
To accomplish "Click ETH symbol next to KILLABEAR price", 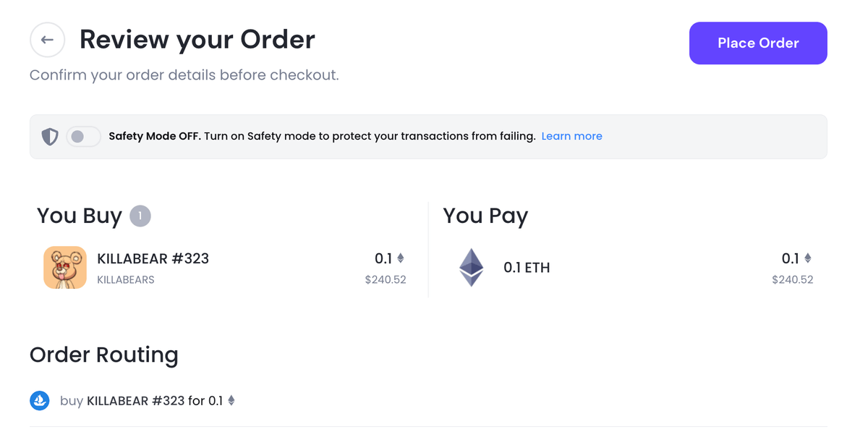I will (x=400, y=258).
